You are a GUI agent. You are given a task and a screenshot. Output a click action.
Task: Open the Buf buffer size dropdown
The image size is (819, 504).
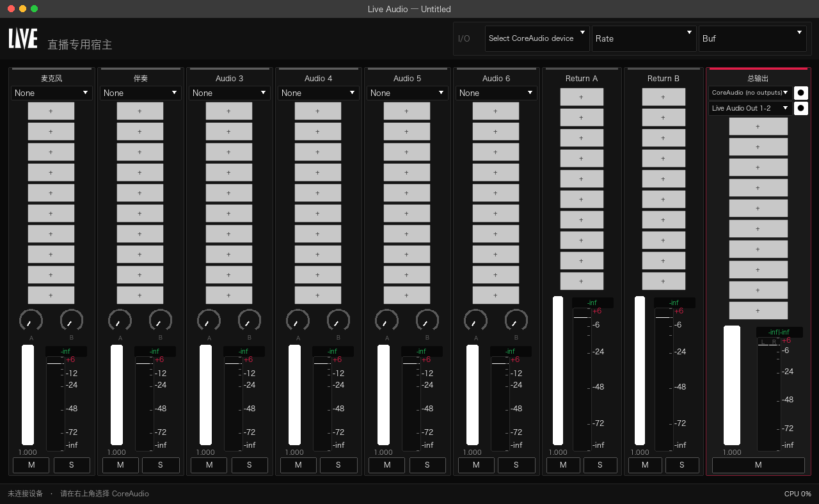click(752, 38)
